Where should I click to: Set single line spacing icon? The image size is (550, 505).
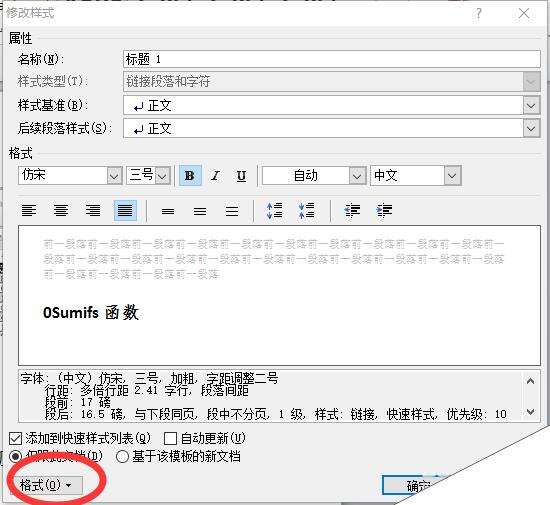[168, 211]
